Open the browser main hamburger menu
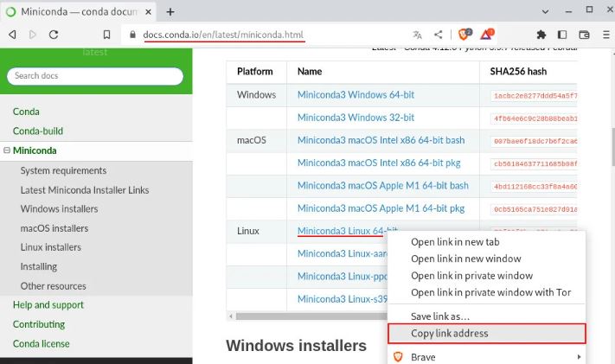615x364 pixels. (x=606, y=35)
